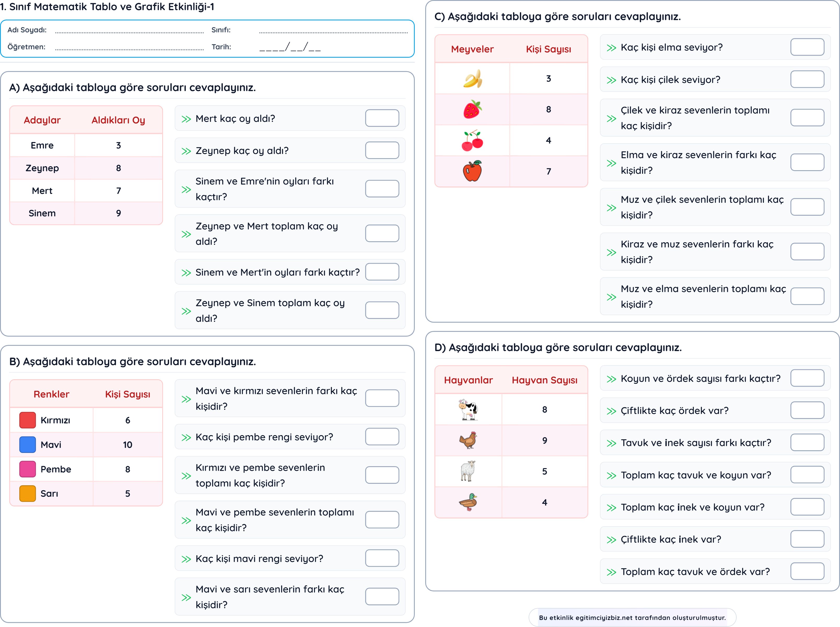Image resolution: width=840 pixels, height=627 pixels.
Task: Click the sheep icon in animal table
Action: click(x=468, y=471)
